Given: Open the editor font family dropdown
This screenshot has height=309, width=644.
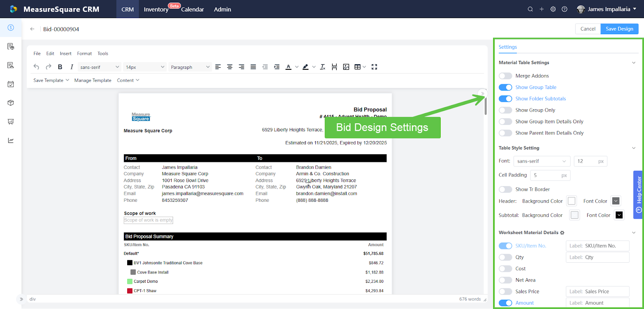Looking at the screenshot, I should pyautogui.click(x=99, y=67).
